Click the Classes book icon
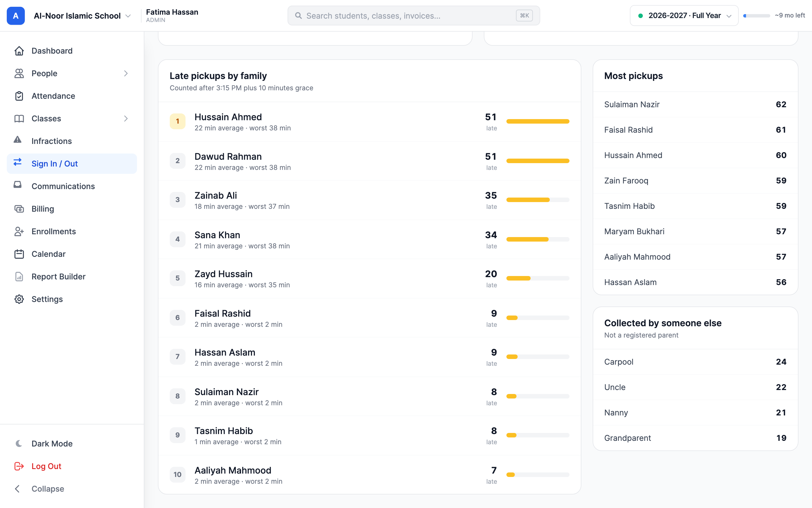This screenshot has height=508, width=812. coord(19,119)
